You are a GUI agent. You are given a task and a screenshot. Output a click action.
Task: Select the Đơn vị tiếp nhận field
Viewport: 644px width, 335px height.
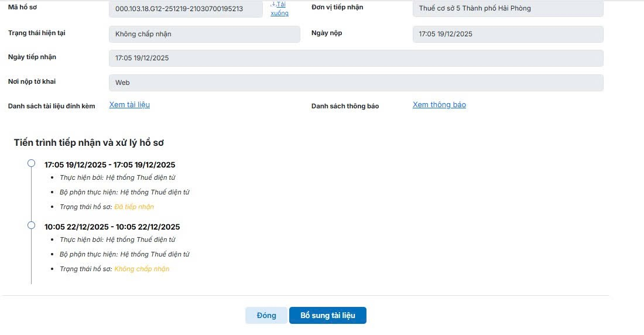[x=508, y=9]
